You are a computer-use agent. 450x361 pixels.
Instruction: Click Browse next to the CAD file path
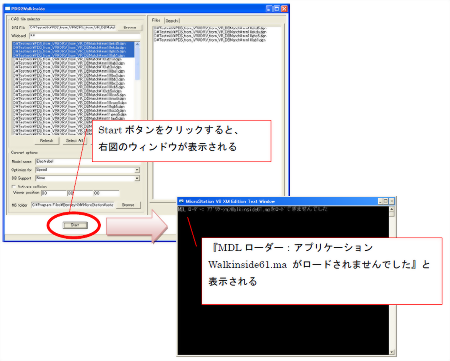(x=130, y=27)
